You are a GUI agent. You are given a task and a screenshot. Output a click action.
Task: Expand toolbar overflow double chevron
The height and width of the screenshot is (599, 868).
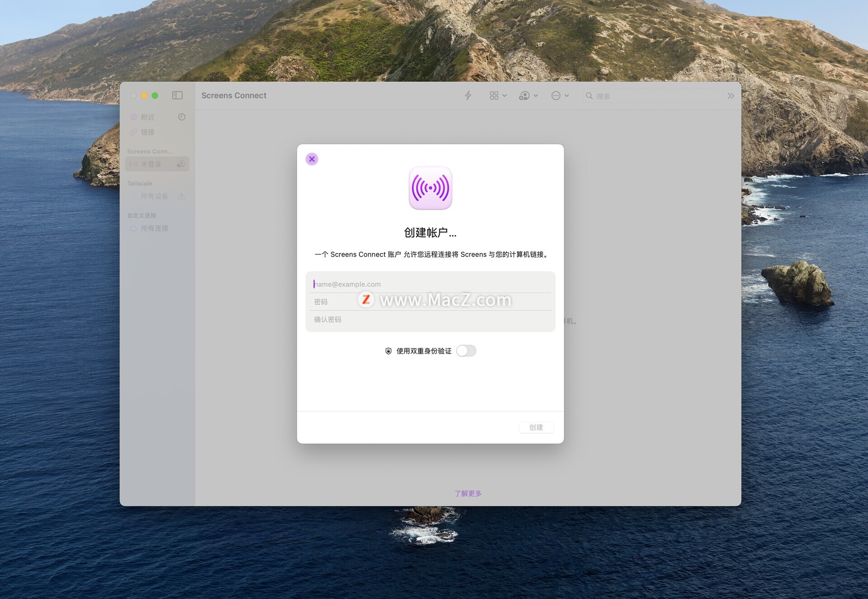(x=731, y=96)
